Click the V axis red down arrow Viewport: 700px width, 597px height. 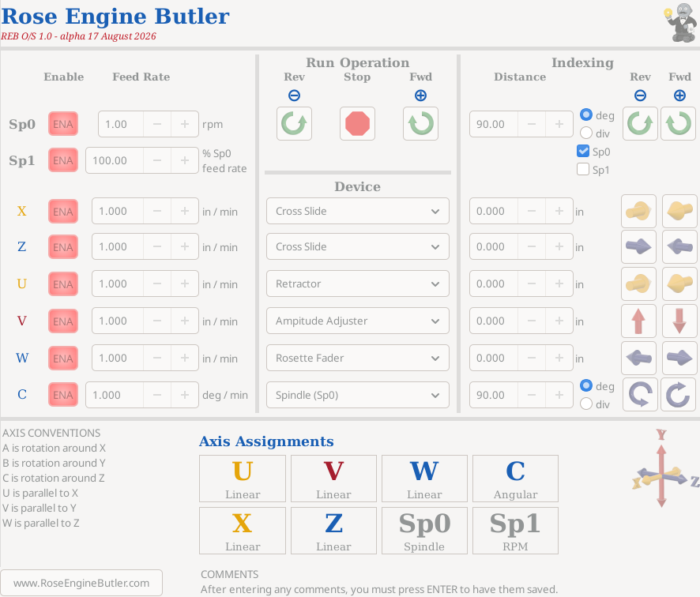(679, 321)
